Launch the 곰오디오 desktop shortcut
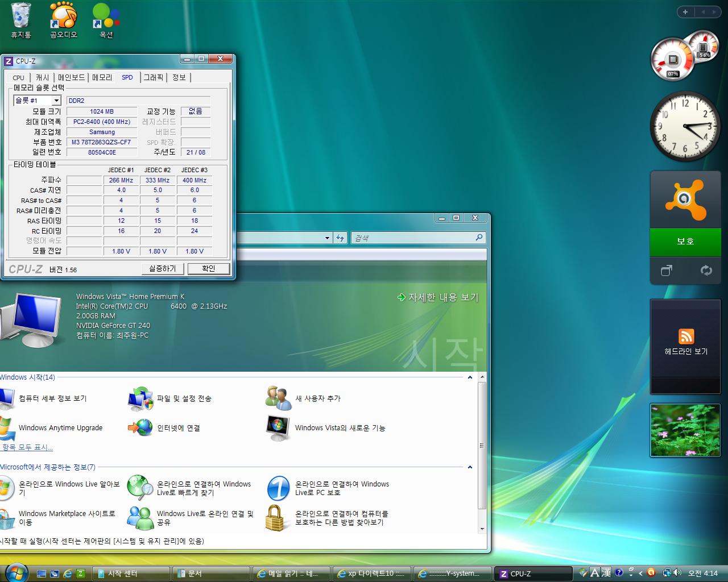 pyautogui.click(x=63, y=20)
